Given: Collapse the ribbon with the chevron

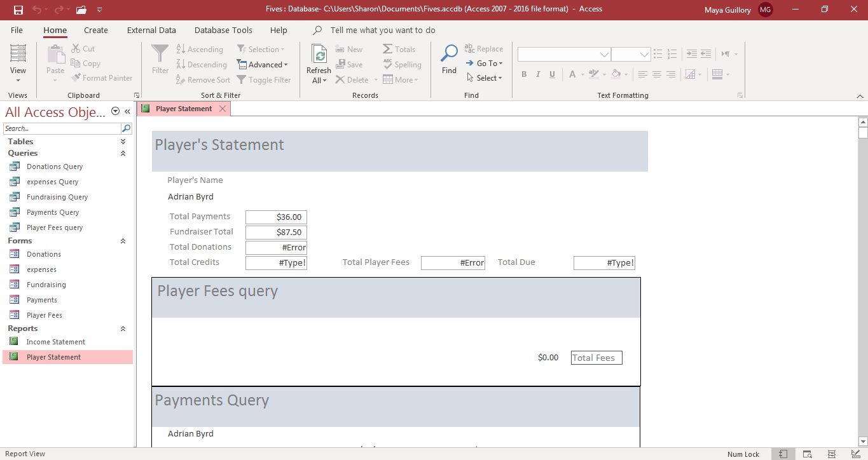Looking at the screenshot, I should click(x=860, y=96).
